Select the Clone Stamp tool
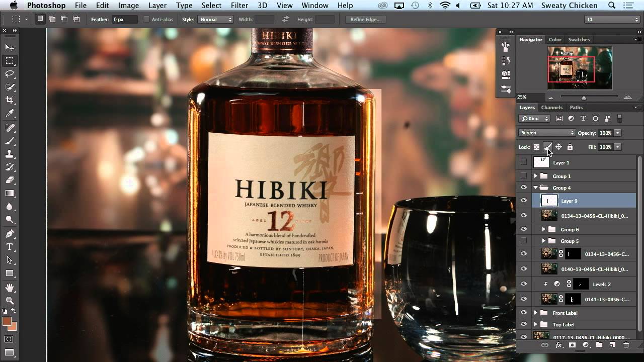644x362 pixels. click(x=10, y=154)
